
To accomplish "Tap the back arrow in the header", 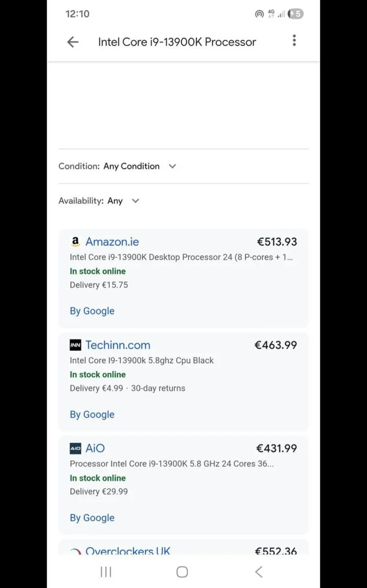I will click(73, 42).
